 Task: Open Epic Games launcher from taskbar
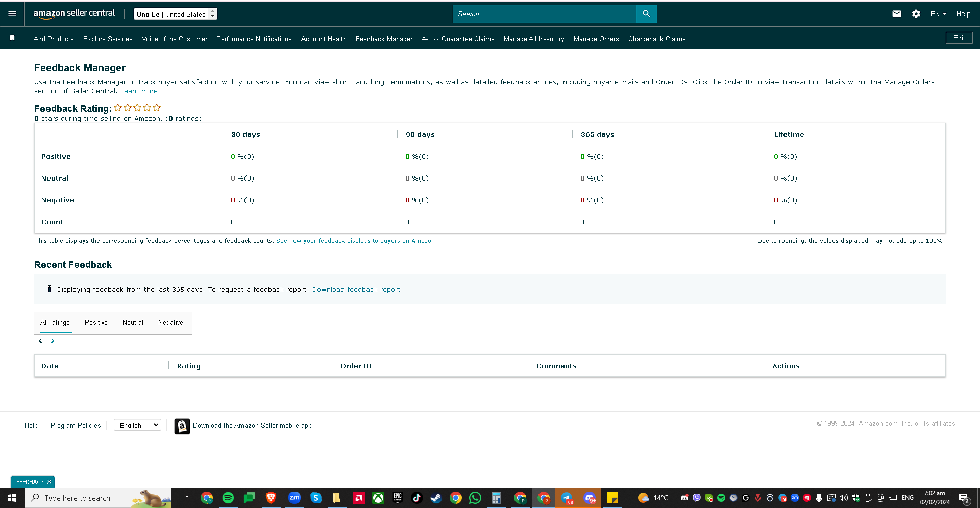(x=398, y=498)
